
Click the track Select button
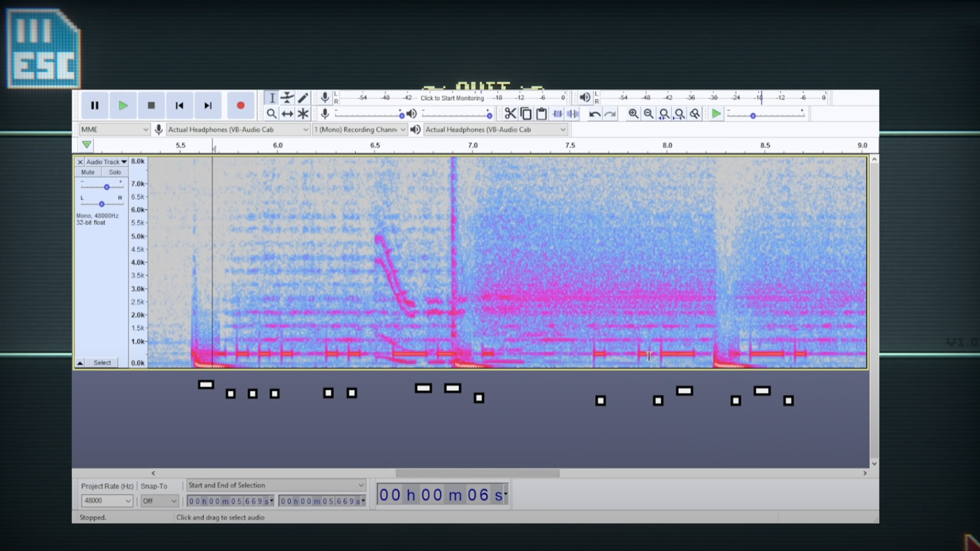[102, 363]
